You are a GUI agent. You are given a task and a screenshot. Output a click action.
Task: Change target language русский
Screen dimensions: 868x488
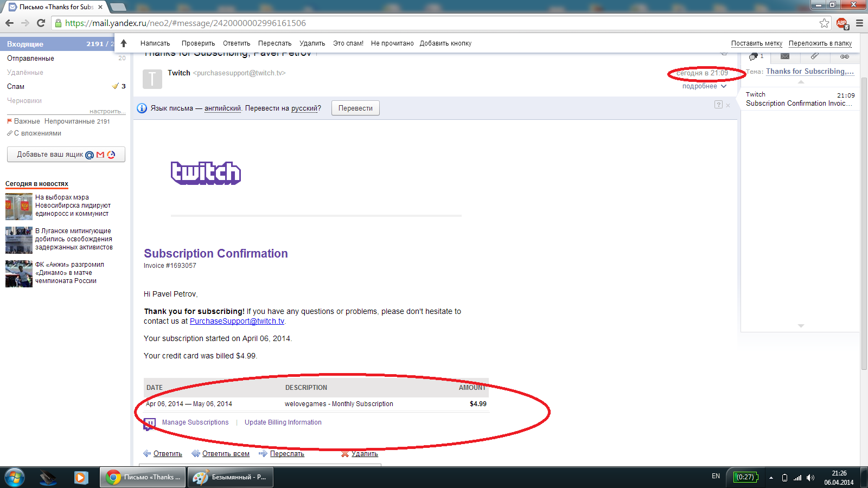[x=304, y=108]
